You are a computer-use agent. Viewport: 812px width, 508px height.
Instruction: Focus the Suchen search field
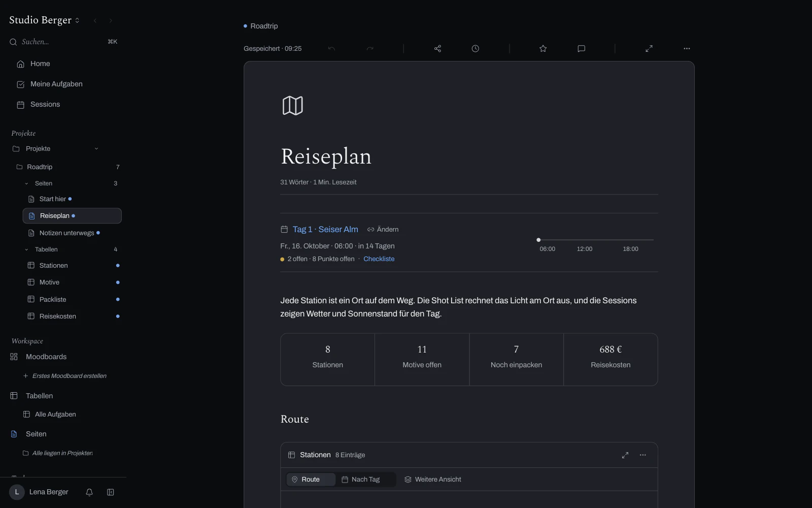[63, 42]
